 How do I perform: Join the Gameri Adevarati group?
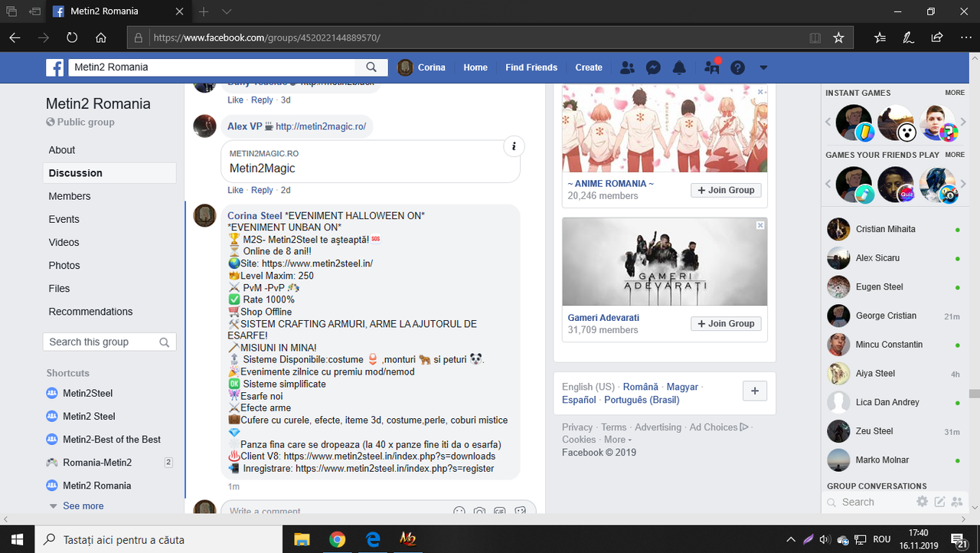pyautogui.click(x=726, y=323)
